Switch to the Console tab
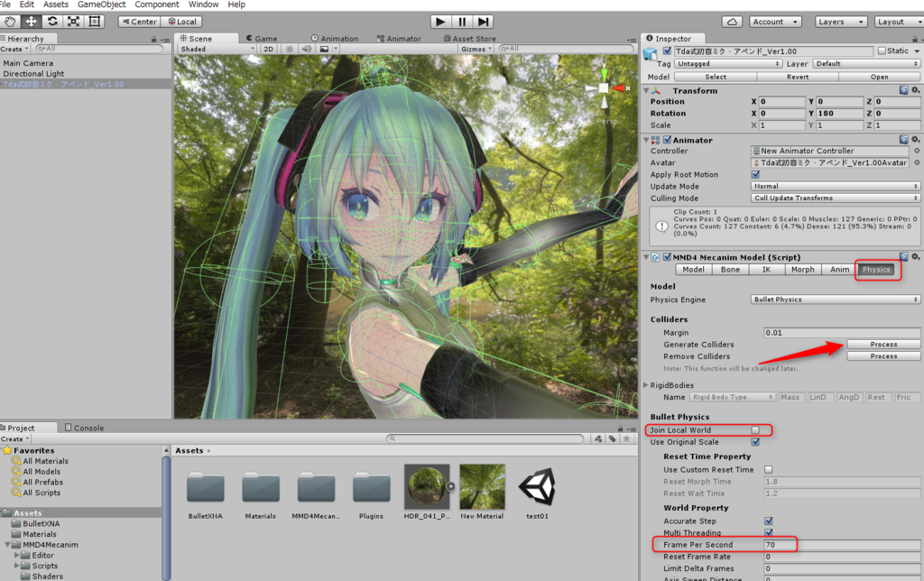The height and width of the screenshot is (581, 924). (84, 428)
